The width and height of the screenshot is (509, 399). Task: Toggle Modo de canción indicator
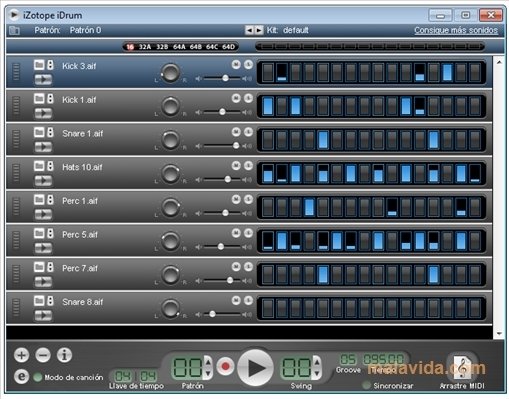pyautogui.click(x=38, y=377)
